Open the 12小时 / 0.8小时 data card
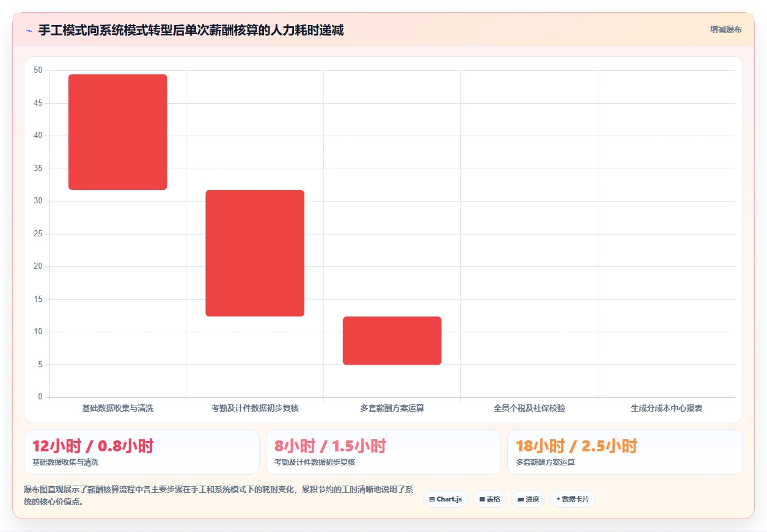The image size is (767, 532). [x=142, y=452]
